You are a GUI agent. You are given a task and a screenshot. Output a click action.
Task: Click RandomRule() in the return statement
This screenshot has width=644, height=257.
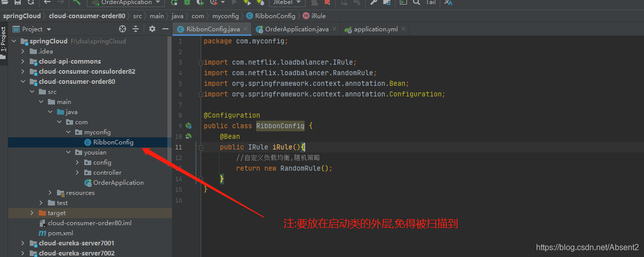305,168
